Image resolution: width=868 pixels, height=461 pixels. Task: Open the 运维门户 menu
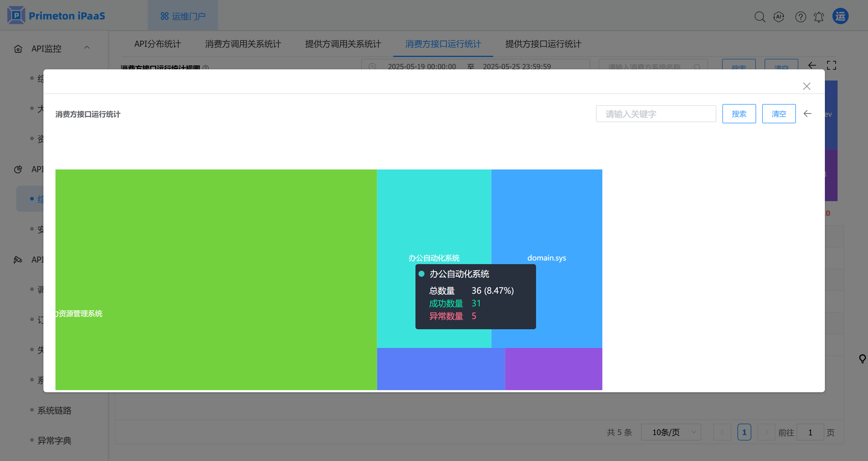point(183,16)
